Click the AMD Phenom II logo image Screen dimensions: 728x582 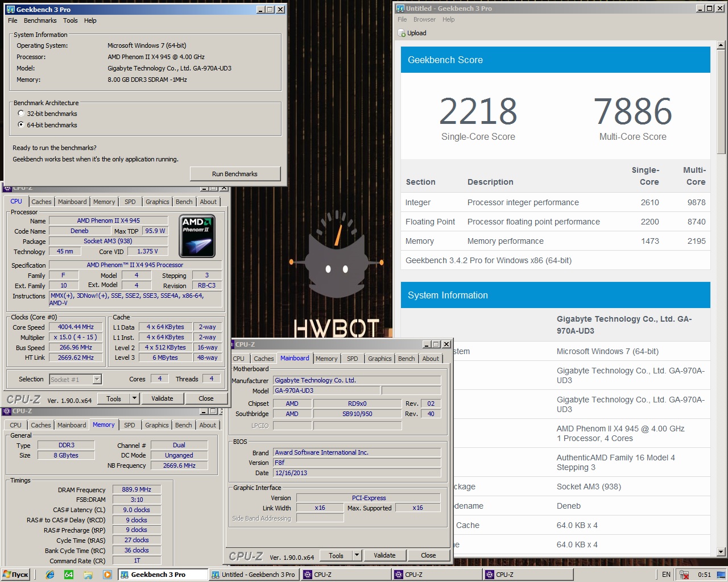[197, 236]
